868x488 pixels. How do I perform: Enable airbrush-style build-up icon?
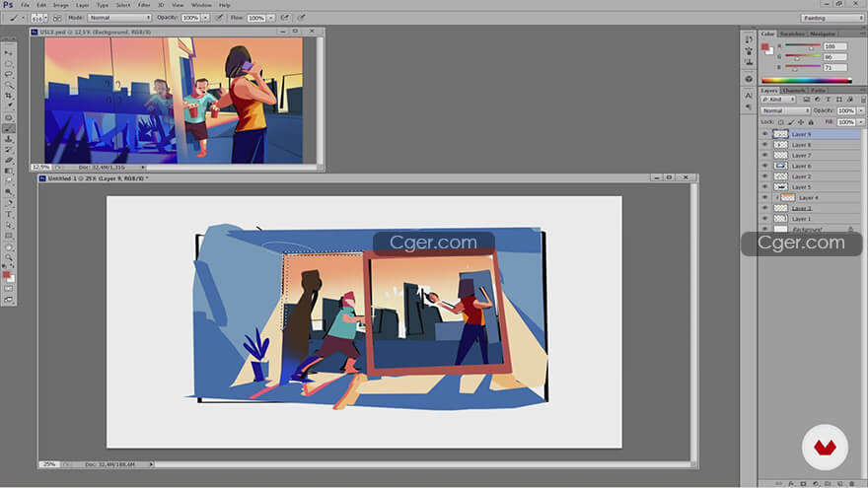point(286,18)
